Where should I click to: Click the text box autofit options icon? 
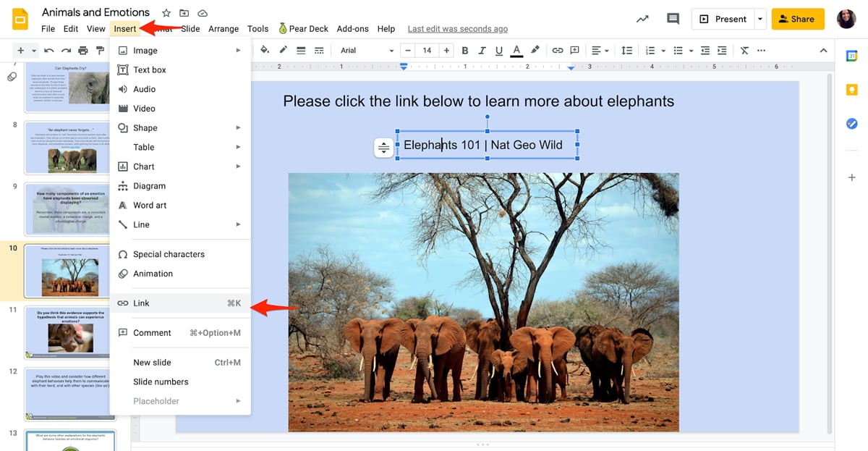click(x=383, y=148)
